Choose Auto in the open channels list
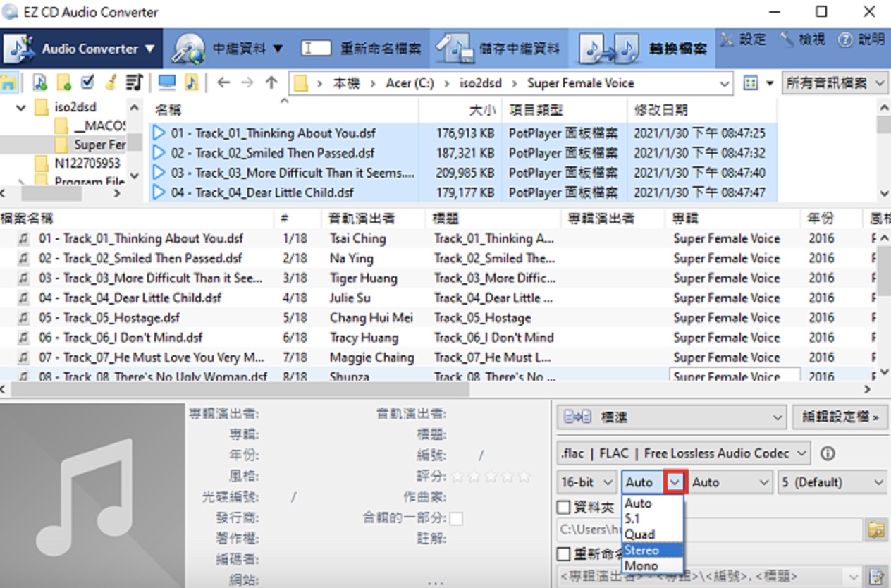This screenshot has height=588, width=891. click(652, 503)
